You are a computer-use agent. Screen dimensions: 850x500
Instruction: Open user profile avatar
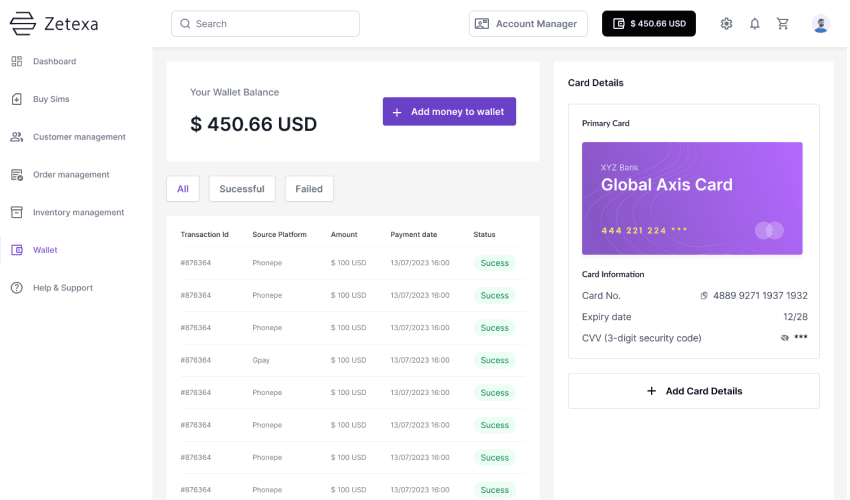click(821, 24)
